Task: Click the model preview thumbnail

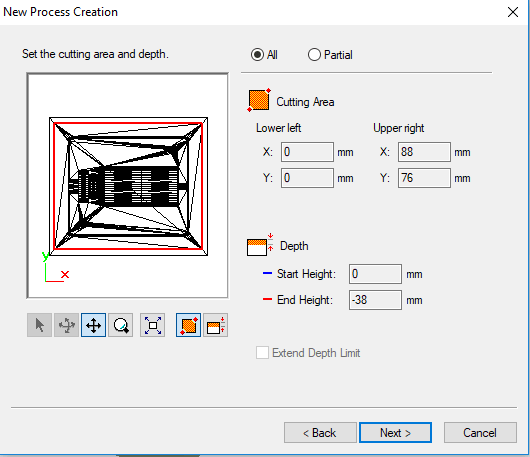Action: click(127, 186)
